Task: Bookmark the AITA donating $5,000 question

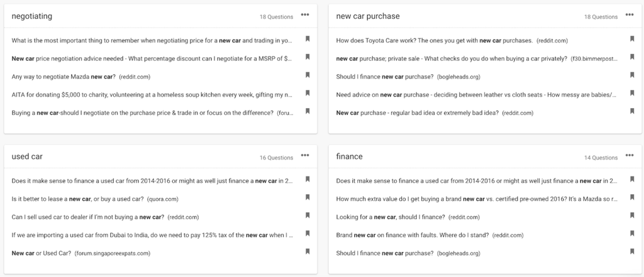Action: click(x=308, y=94)
